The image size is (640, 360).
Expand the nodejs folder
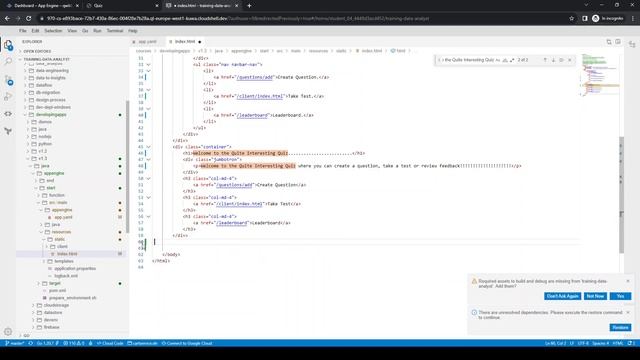point(44,137)
